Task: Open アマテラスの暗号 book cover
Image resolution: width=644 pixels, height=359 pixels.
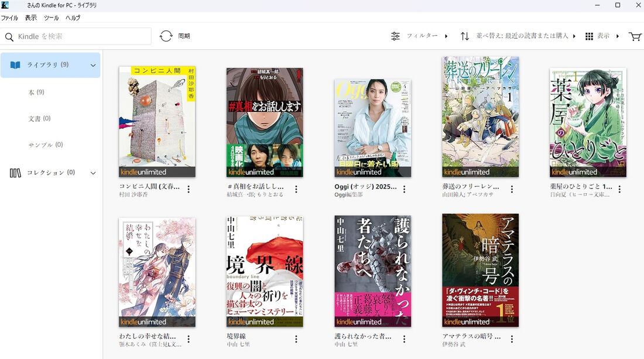Action: (480, 271)
